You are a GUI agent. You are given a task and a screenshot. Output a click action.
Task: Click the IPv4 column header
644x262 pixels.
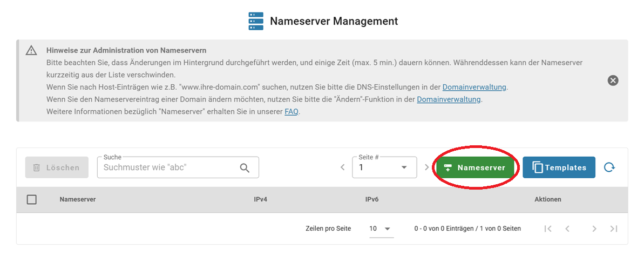[261, 199]
